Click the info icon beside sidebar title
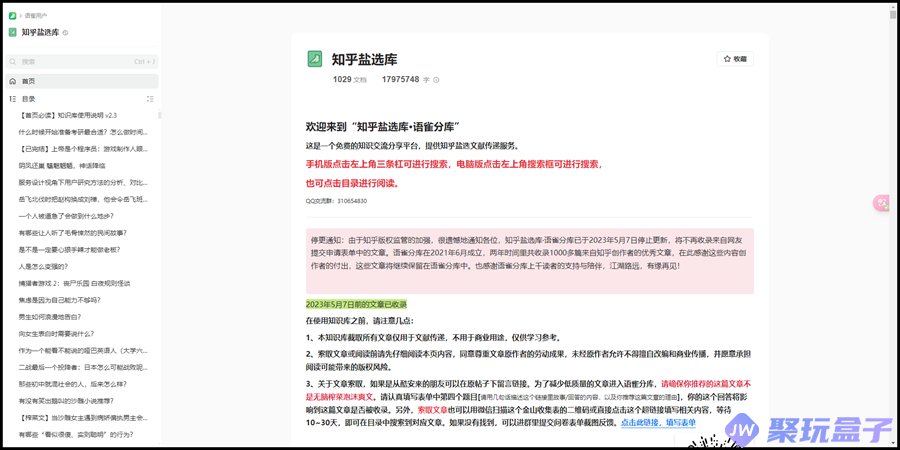 65,33
